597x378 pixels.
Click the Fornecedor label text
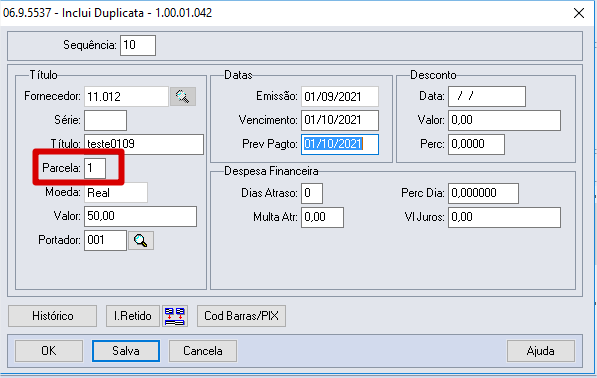pos(52,96)
